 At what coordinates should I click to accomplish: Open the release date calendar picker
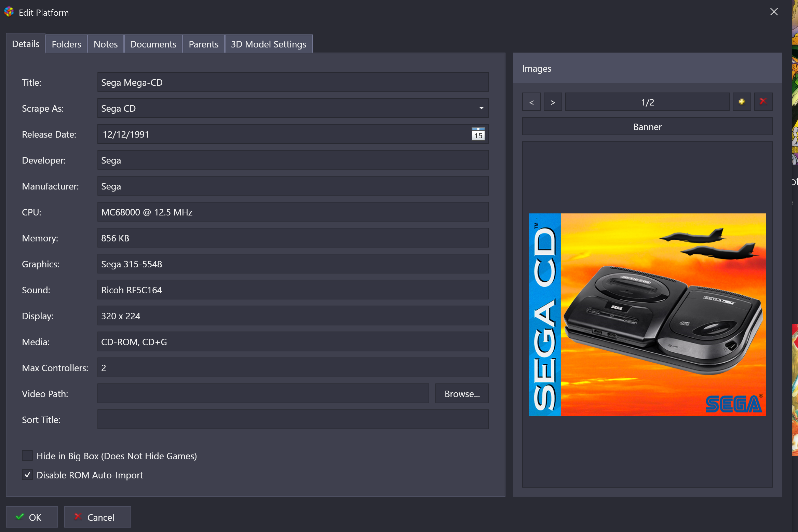coord(478,134)
